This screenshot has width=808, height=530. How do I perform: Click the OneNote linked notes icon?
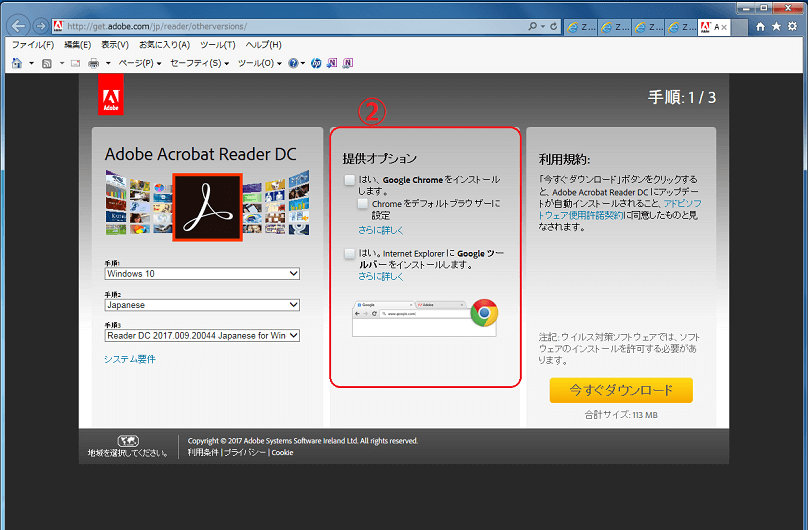tap(348, 63)
